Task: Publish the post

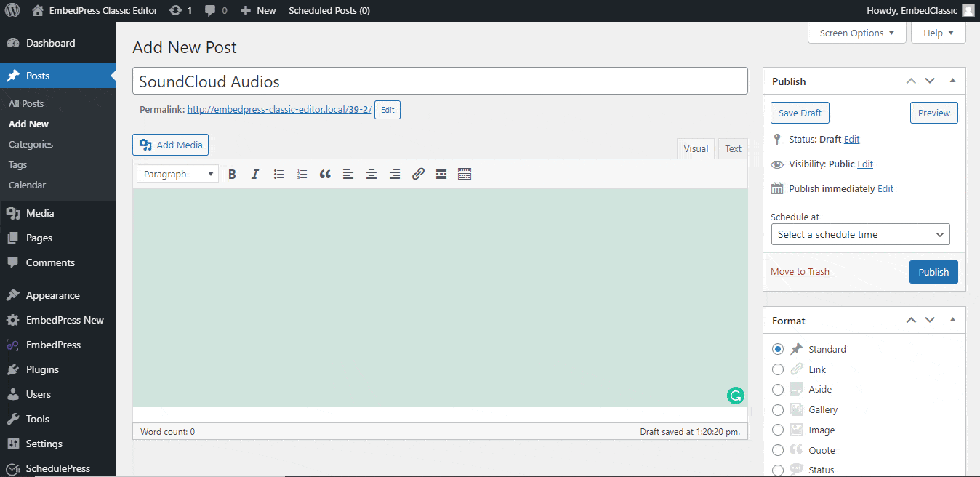Action: (x=933, y=272)
